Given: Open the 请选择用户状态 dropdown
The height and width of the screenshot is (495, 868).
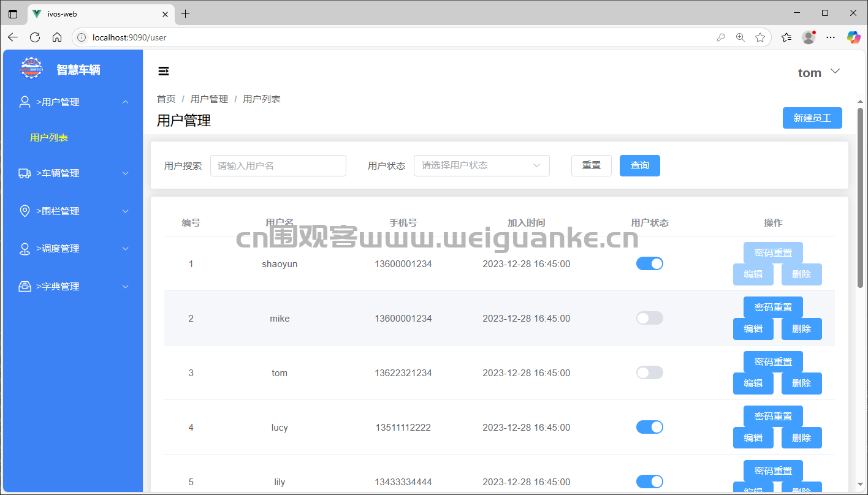Looking at the screenshot, I should [x=482, y=165].
